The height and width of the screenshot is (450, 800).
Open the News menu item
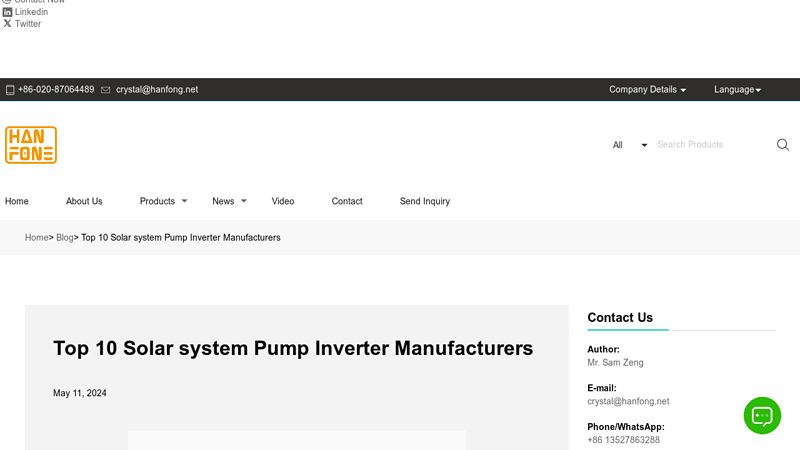(x=223, y=201)
